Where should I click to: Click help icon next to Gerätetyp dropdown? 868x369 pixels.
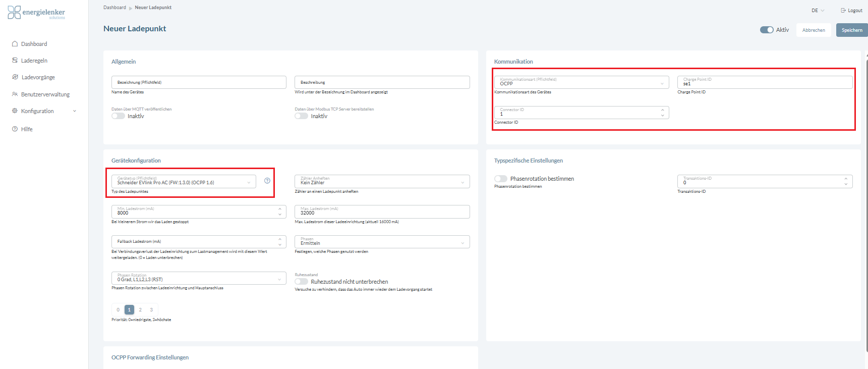[267, 181]
